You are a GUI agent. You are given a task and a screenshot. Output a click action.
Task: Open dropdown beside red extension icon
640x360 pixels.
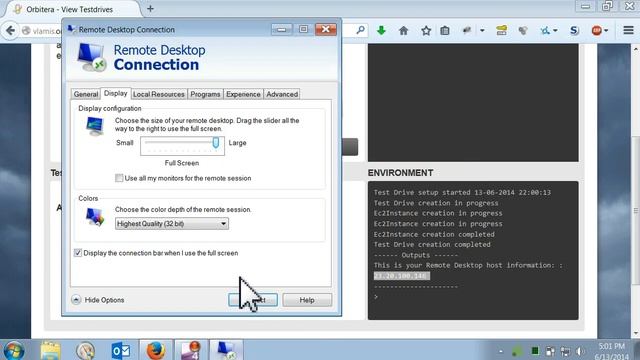click(x=606, y=31)
